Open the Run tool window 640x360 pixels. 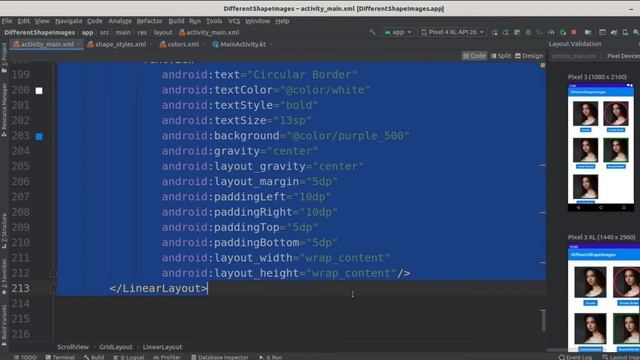(x=271, y=357)
